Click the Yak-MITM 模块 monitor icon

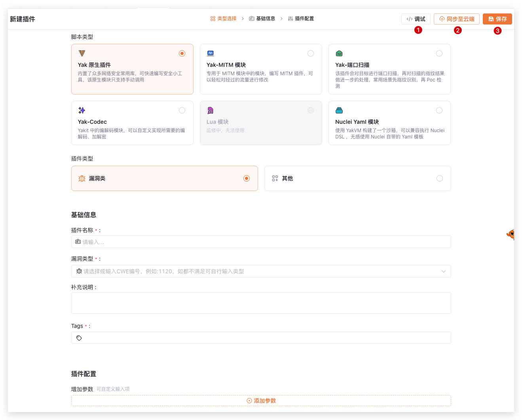(211, 53)
